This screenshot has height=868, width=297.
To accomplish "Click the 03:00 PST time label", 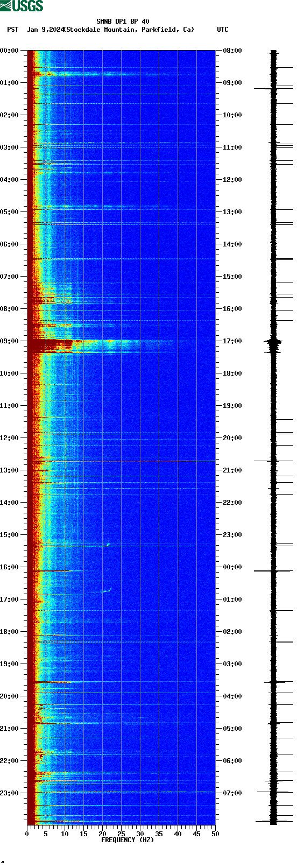I will [9, 147].
